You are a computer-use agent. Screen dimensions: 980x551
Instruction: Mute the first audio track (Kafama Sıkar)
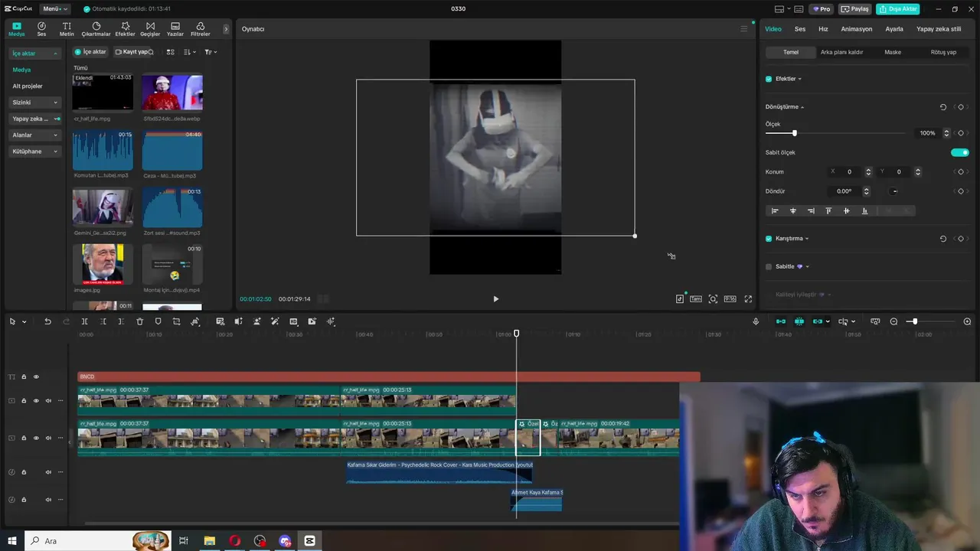tap(48, 472)
